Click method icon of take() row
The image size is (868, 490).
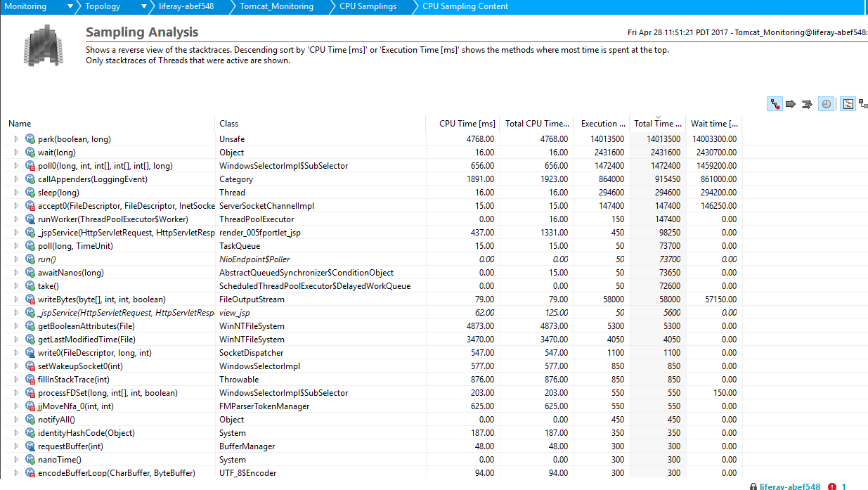[x=30, y=286]
